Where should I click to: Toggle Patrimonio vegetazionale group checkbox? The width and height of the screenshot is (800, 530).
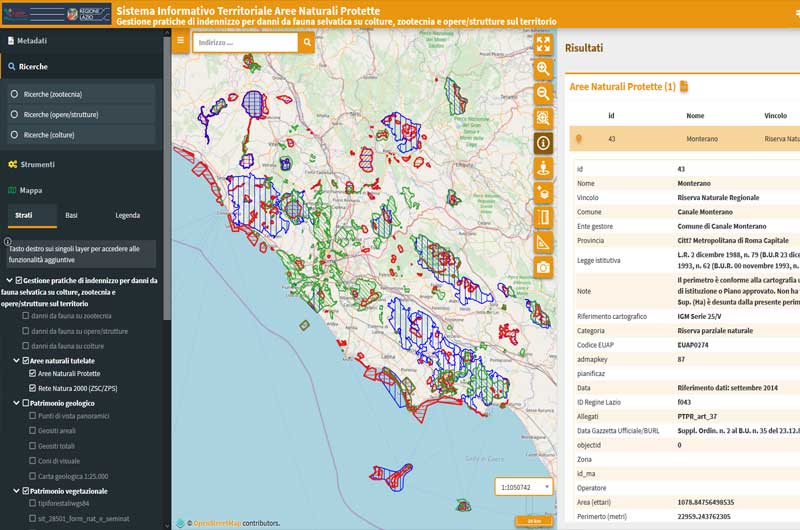point(26,491)
